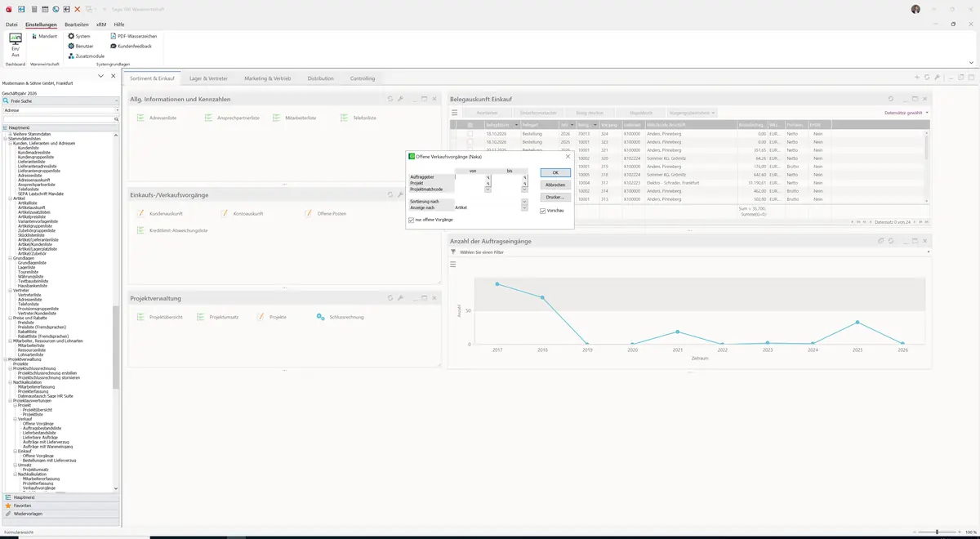The width and height of the screenshot is (980, 539).
Task: Collapse the navigation pane chevron
Action: click(101, 75)
